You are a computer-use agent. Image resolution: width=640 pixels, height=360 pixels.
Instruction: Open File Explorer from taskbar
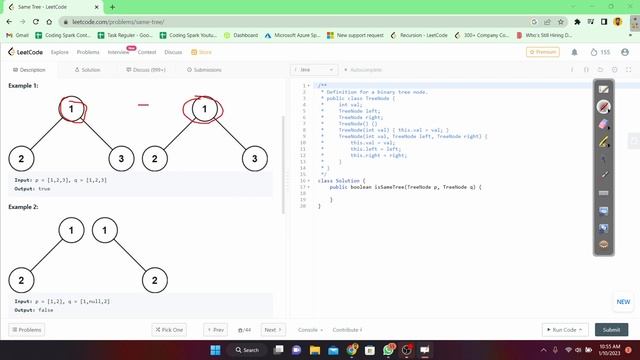(x=315, y=350)
